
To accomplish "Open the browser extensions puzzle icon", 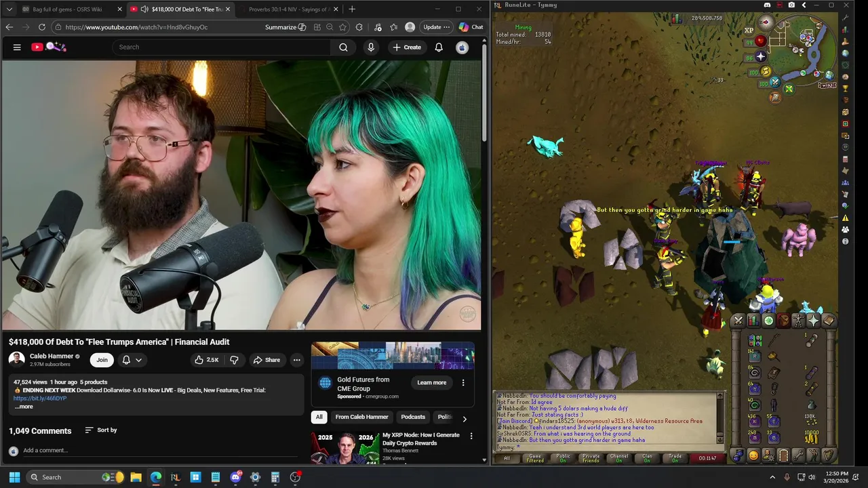I will pyautogui.click(x=359, y=27).
